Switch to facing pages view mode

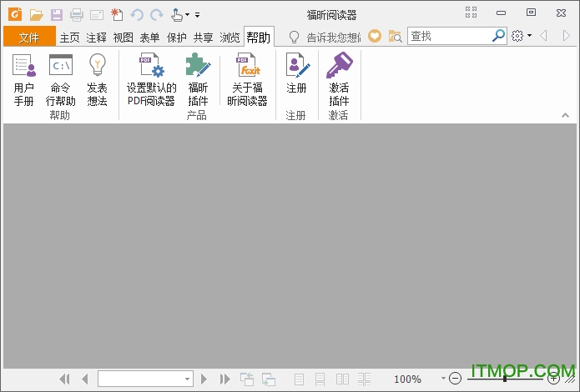pyautogui.click(x=342, y=379)
